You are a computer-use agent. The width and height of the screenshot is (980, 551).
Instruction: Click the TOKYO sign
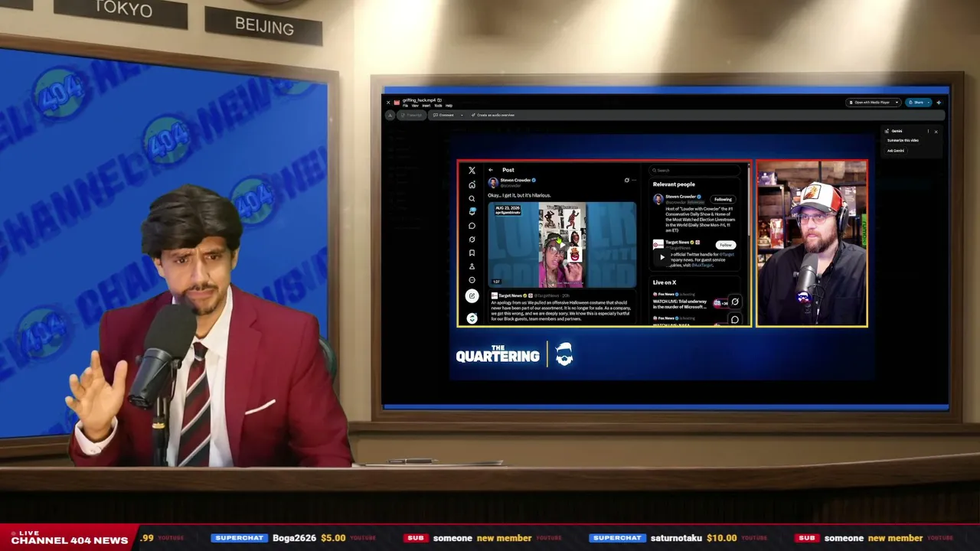coord(122,10)
